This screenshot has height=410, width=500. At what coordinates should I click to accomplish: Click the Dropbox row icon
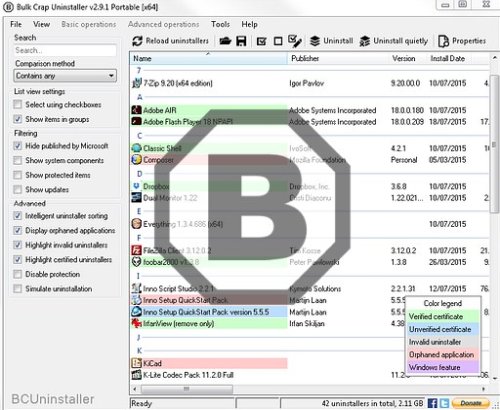coord(136,186)
